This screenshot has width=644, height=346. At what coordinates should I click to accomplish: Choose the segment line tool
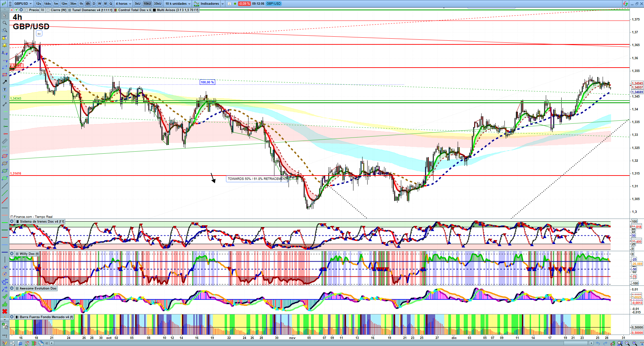coord(5,104)
